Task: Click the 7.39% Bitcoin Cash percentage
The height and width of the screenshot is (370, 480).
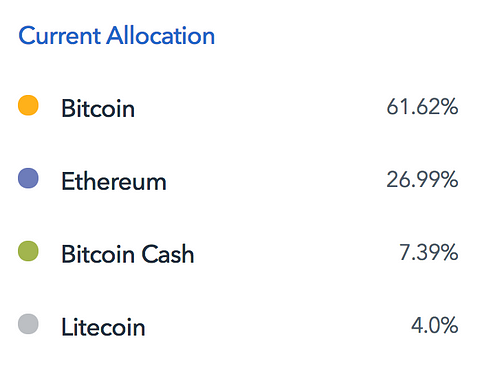Action: coord(429,252)
